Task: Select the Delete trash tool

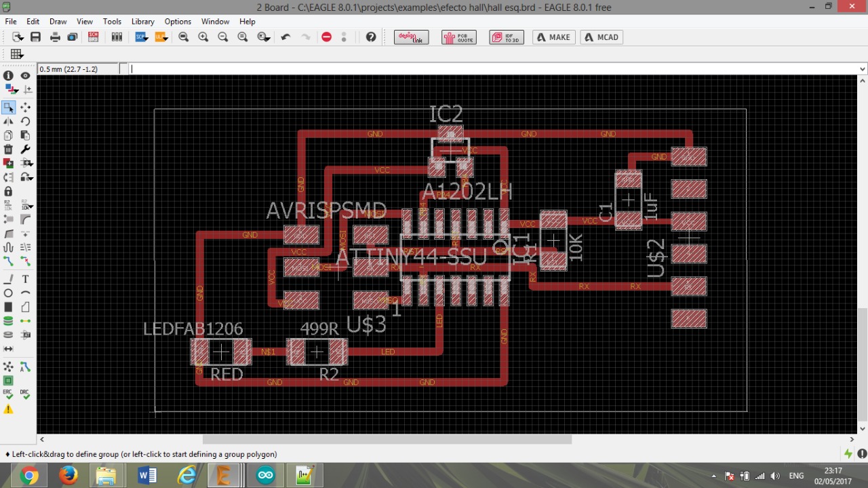Action: [8, 149]
